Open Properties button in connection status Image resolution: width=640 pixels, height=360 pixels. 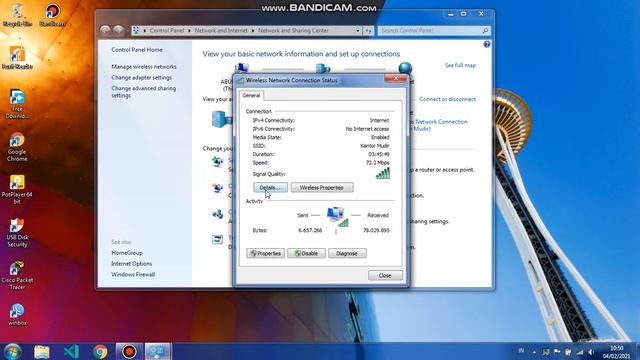[265, 253]
